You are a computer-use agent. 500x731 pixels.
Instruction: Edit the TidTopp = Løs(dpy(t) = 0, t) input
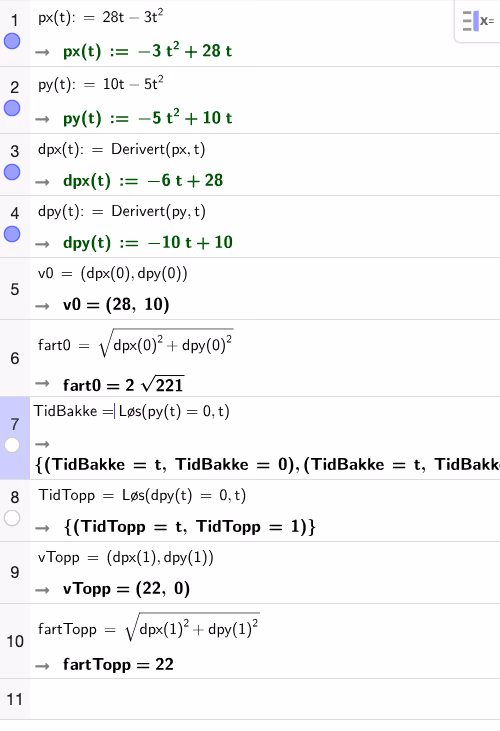[142, 495]
